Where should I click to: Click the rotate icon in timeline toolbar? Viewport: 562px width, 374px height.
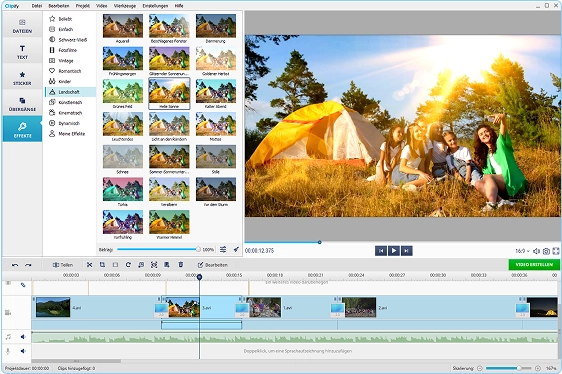[x=128, y=265]
